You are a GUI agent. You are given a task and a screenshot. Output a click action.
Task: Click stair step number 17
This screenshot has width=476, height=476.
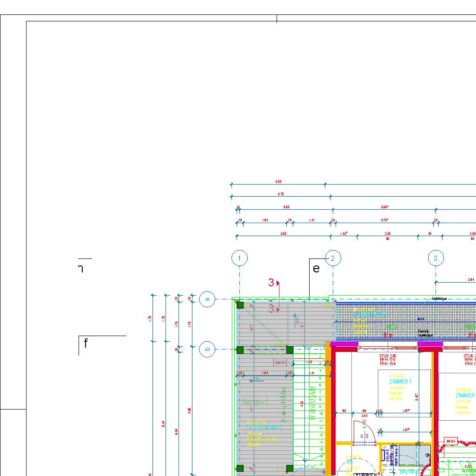[320, 463]
